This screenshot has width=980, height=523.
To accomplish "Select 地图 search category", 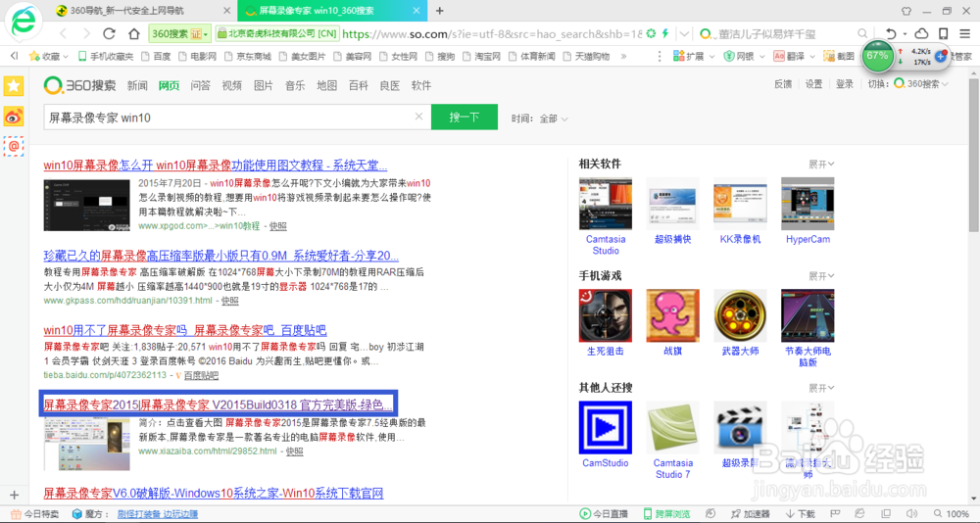I will click(x=327, y=85).
